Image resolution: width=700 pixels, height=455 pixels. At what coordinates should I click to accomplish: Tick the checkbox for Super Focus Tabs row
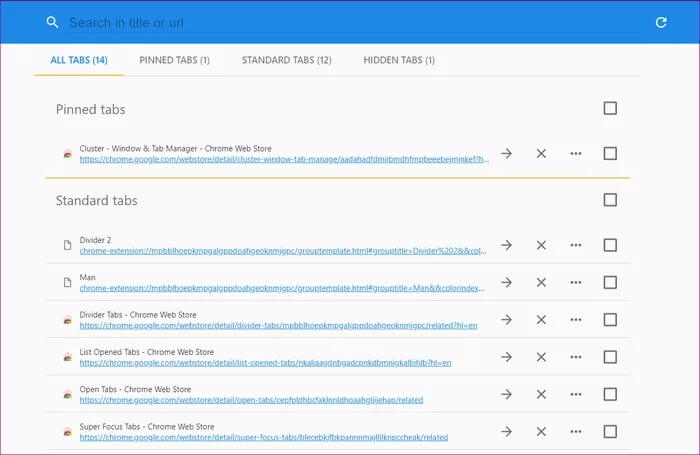pos(610,431)
